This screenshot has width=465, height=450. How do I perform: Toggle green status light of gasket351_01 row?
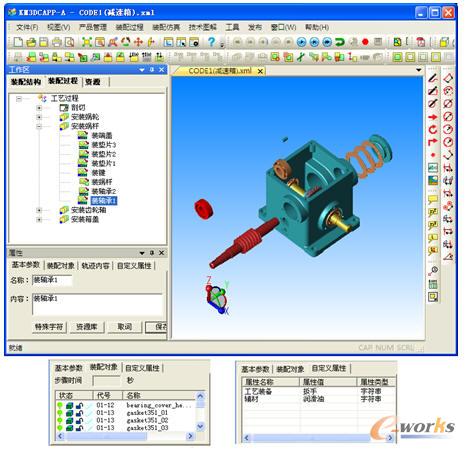60,413
